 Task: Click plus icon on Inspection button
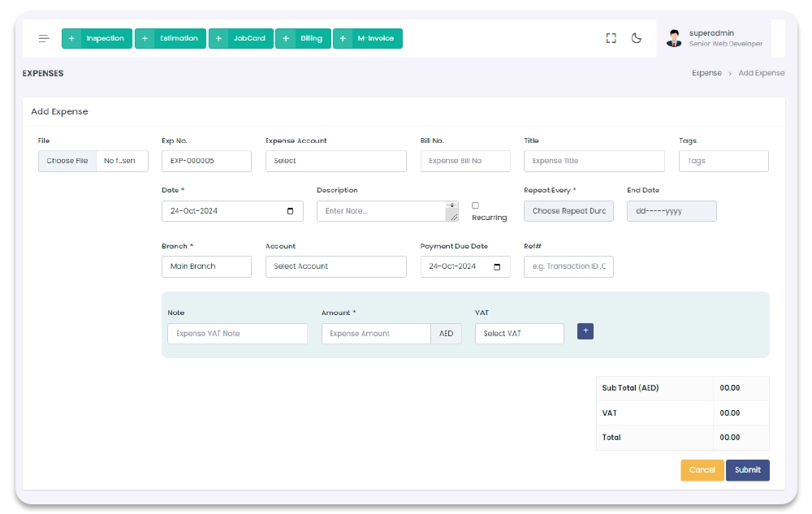tap(72, 38)
